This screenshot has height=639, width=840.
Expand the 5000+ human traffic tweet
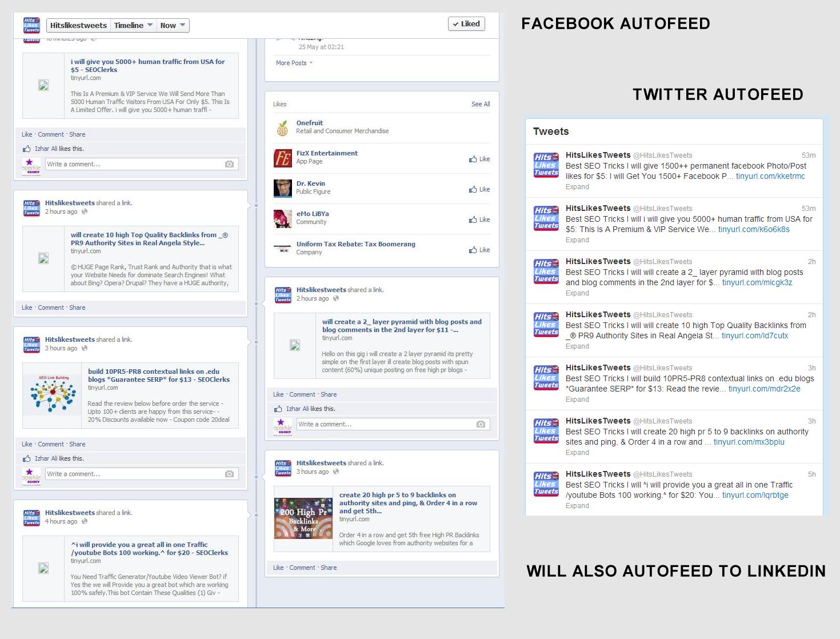click(x=577, y=240)
